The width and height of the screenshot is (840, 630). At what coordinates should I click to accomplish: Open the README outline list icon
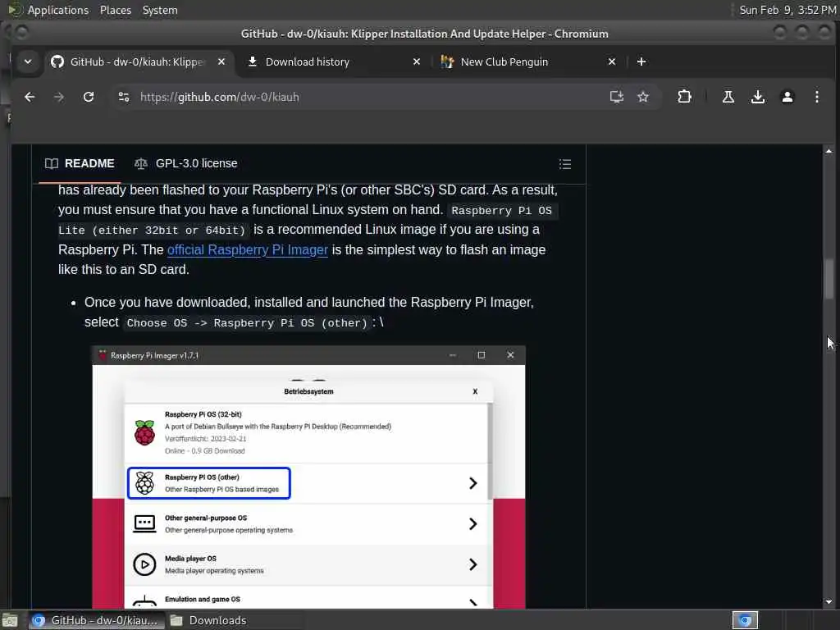[x=564, y=164]
